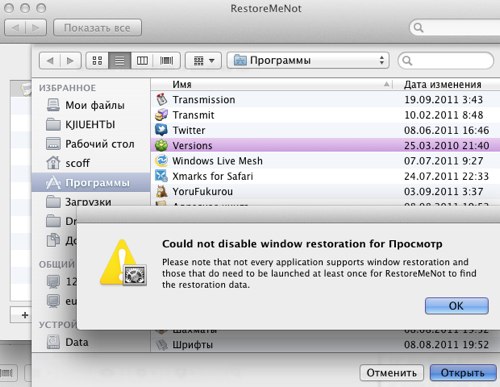The width and height of the screenshot is (500, 387).
Task: Select the Twitter app row
Action: pos(325,130)
